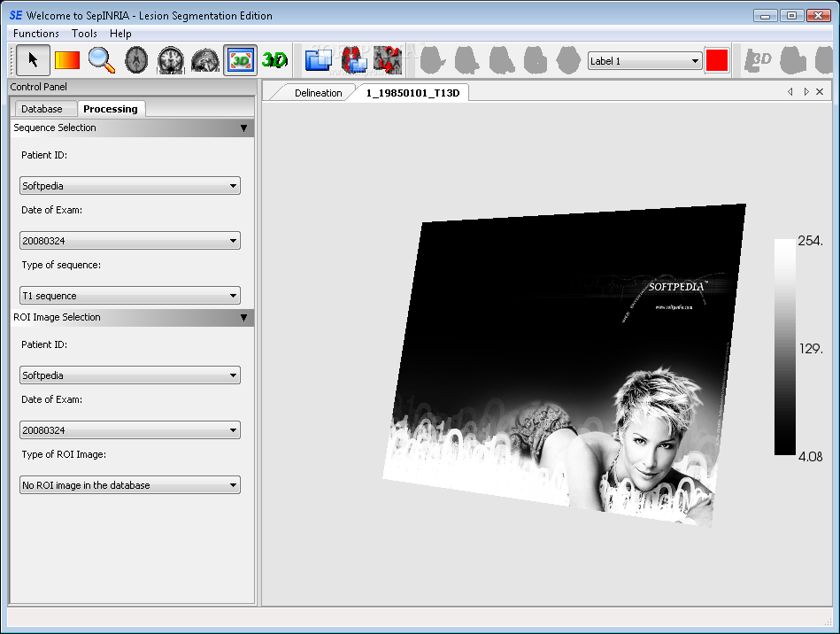The height and width of the screenshot is (634, 840).
Task: Show the sagittal brain view
Action: pyautogui.click(x=205, y=60)
